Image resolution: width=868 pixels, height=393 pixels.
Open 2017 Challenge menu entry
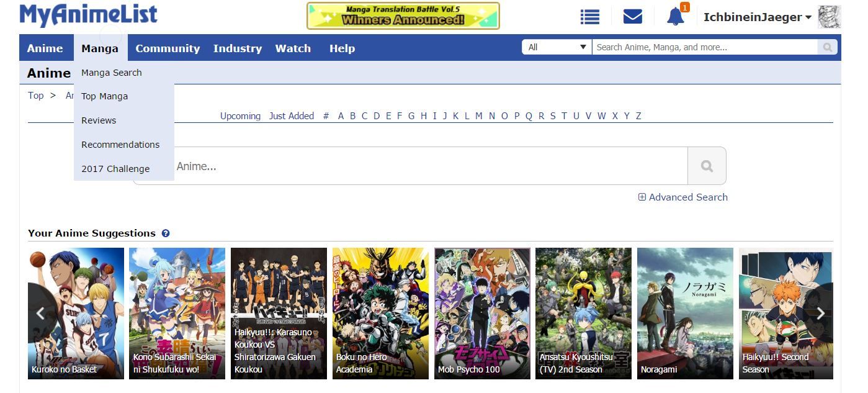(115, 169)
